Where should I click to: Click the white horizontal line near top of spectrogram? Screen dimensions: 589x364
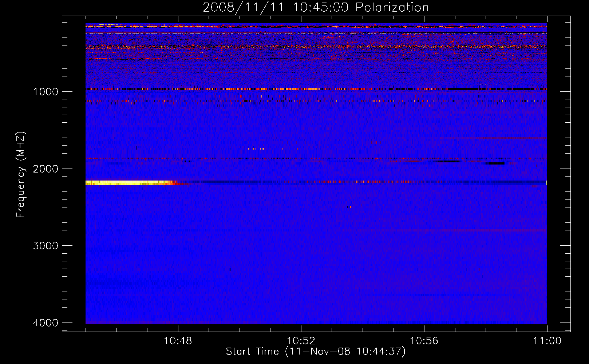coord(316,33)
